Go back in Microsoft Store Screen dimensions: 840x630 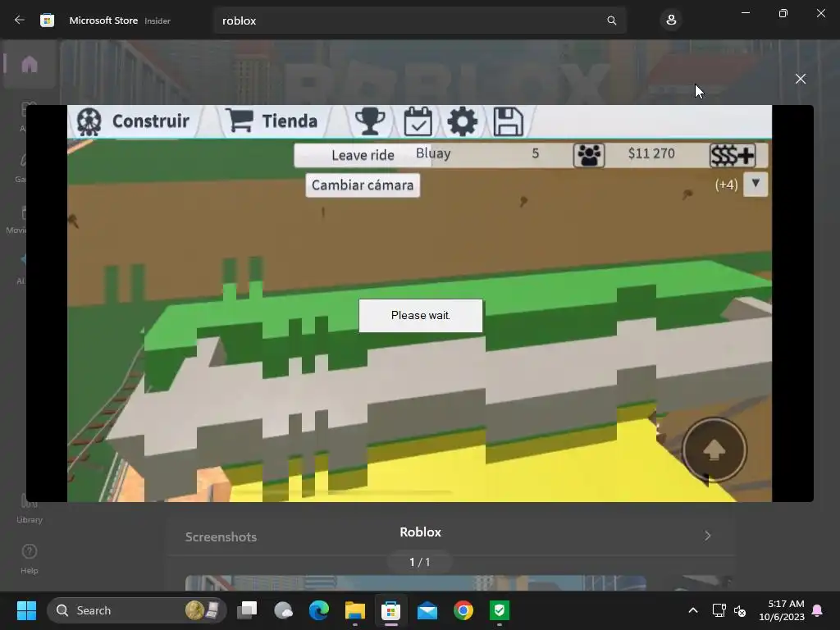(x=20, y=21)
